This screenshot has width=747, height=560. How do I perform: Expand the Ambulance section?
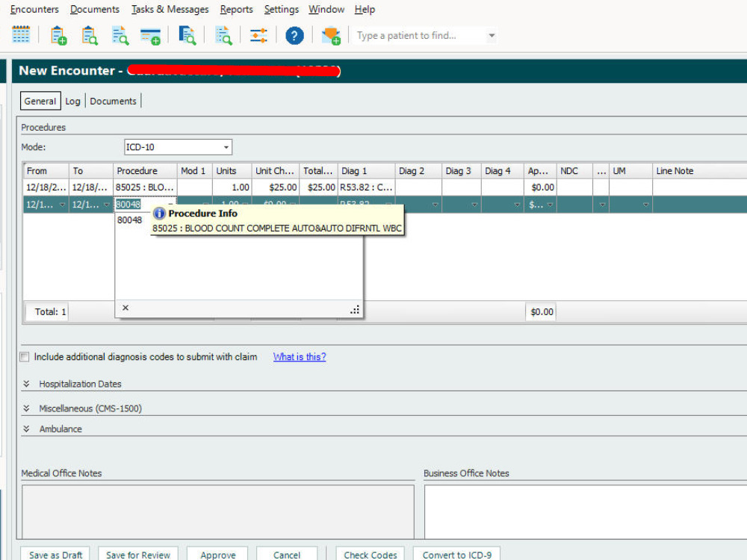26,429
